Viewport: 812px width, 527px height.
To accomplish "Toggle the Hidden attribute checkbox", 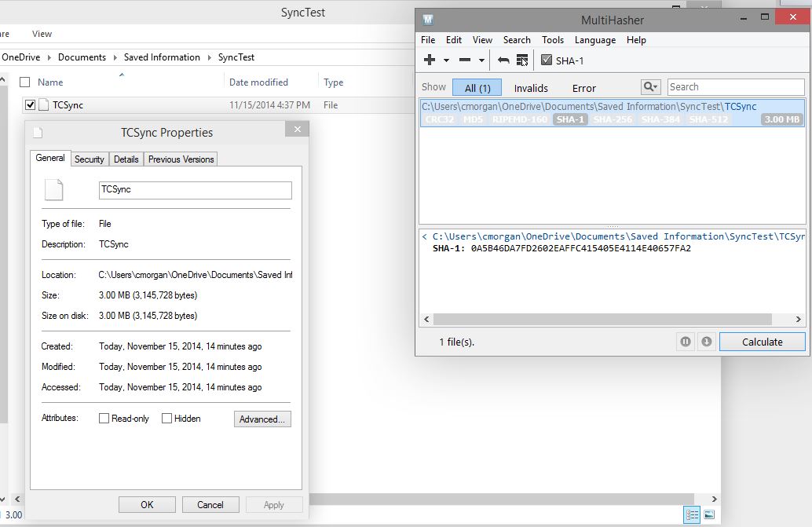I will pyautogui.click(x=166, y=419).
